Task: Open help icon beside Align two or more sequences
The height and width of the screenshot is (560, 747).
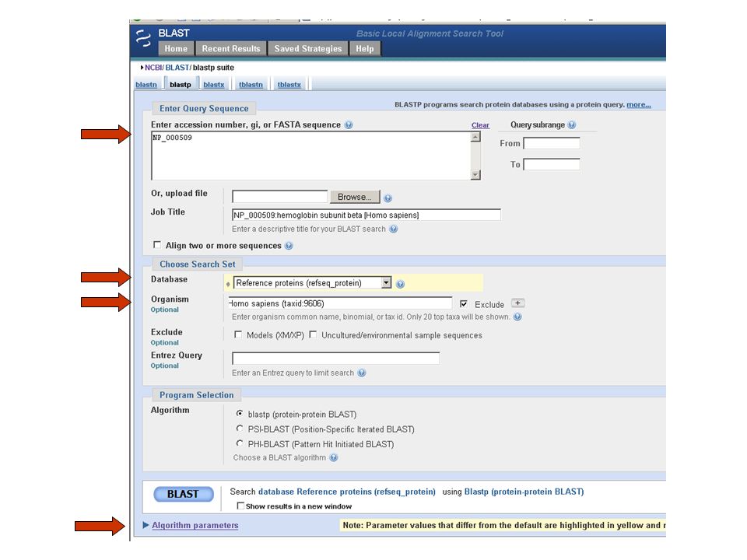Action: point(289,246)
